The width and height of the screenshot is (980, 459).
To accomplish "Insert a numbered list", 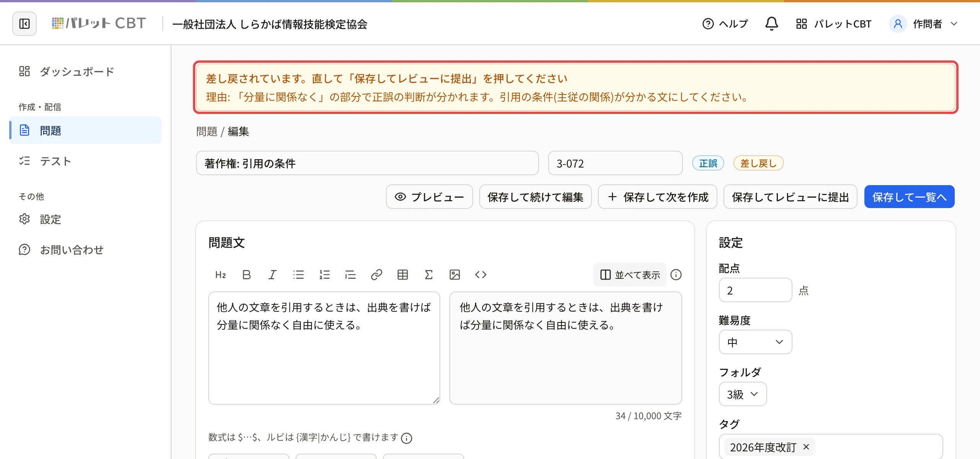I will [x=325, y=275].
